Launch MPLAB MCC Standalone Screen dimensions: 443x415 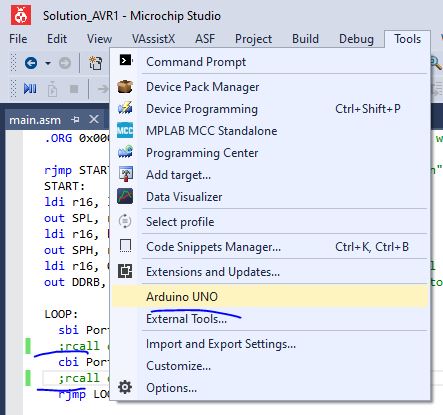click(270, 131)
